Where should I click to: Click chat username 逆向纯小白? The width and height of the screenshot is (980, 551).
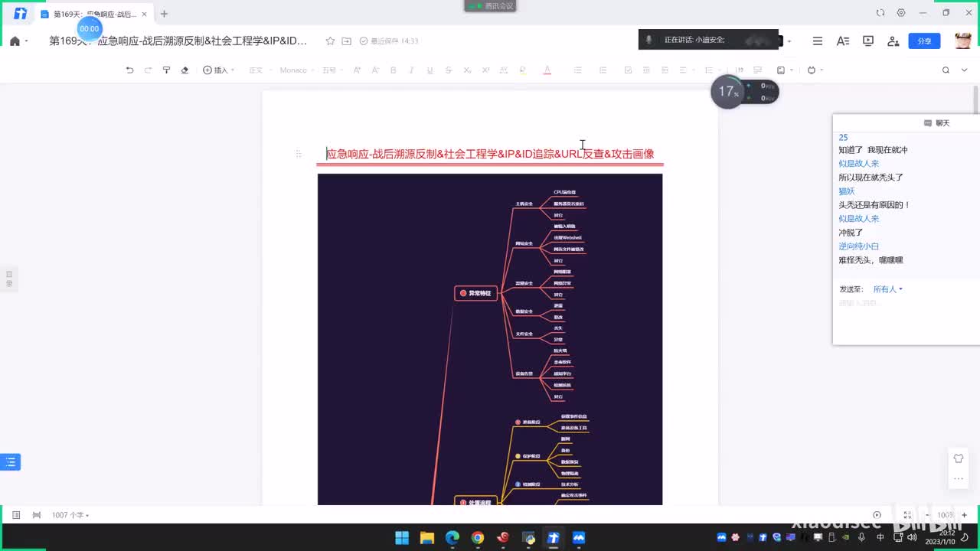pos(858,246)
